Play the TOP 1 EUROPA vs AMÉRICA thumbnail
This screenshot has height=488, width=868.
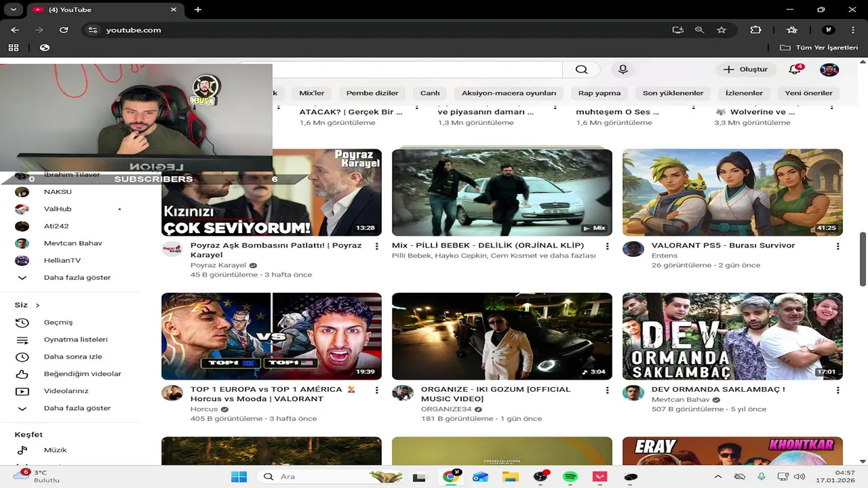pos(271,336)
